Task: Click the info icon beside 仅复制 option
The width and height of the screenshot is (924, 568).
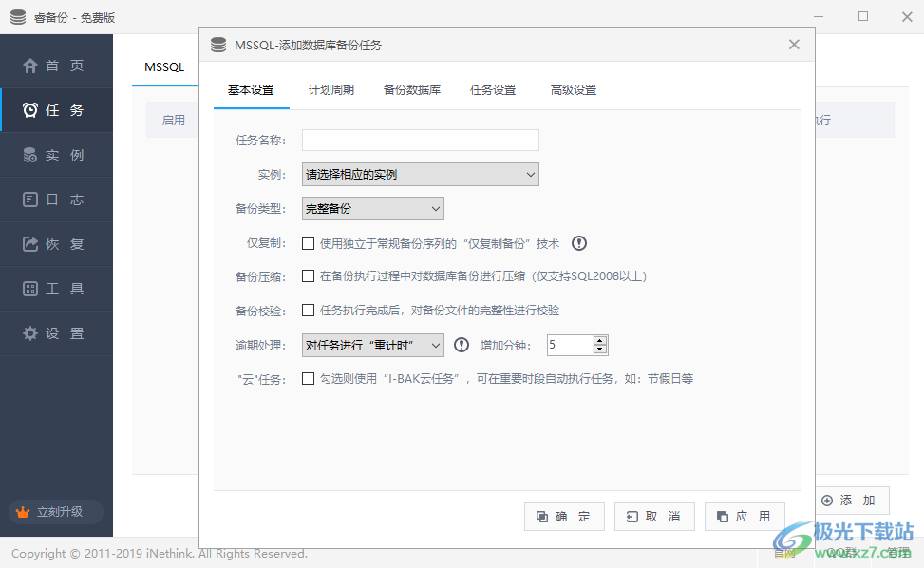Action: point(579,243)
